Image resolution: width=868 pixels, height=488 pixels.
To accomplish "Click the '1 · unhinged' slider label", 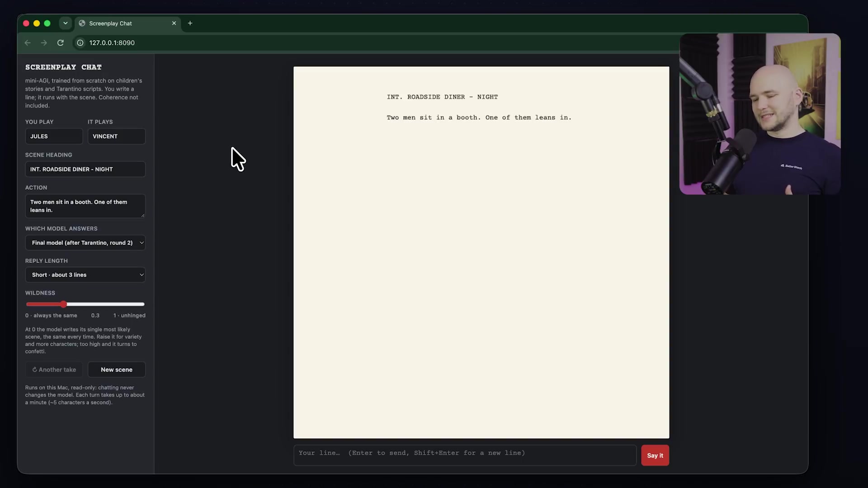I will [129, 315].
